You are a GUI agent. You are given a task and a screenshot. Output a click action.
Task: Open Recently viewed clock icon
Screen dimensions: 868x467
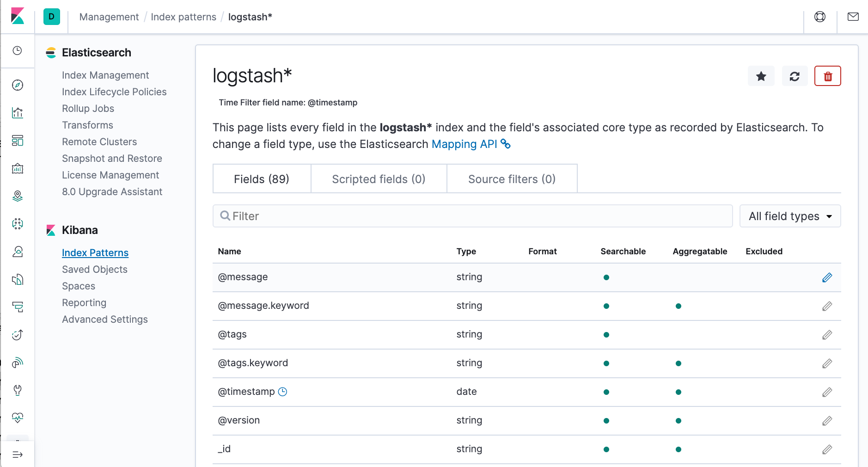(18, 50)
